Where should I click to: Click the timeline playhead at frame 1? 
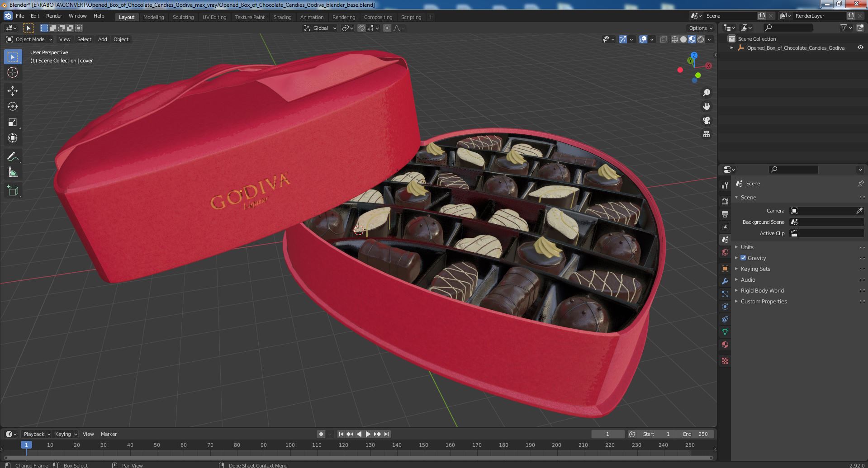[x=26, y=445]
